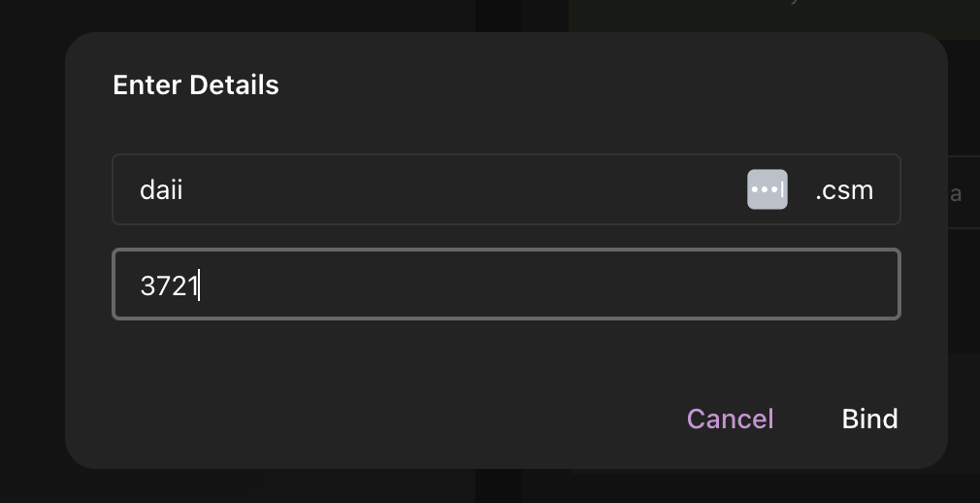The width and height of the screenshot is (980, 503).
Task: Click the field containing 3721
Action: [506, 285]
